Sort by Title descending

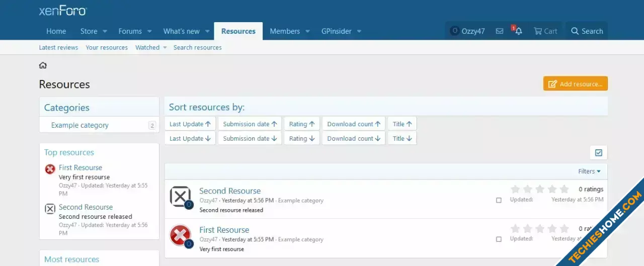(x=402, y=138)
